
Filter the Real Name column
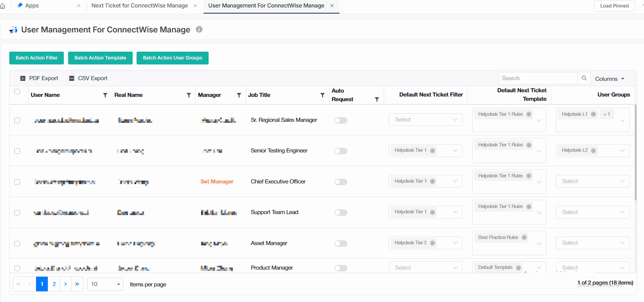coord(189,95)
